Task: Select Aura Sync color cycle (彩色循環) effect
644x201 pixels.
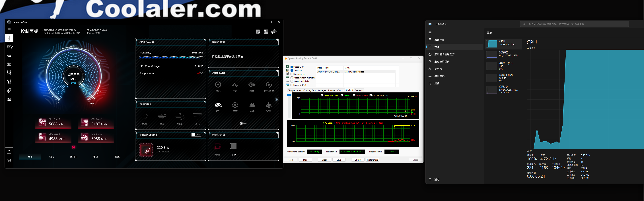Action: click(x=269, y=87)
